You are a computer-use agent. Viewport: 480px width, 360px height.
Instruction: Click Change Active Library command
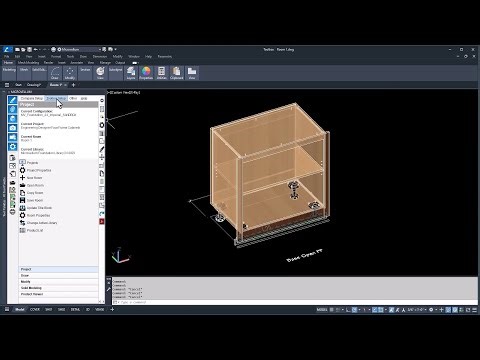coord(42,223)
